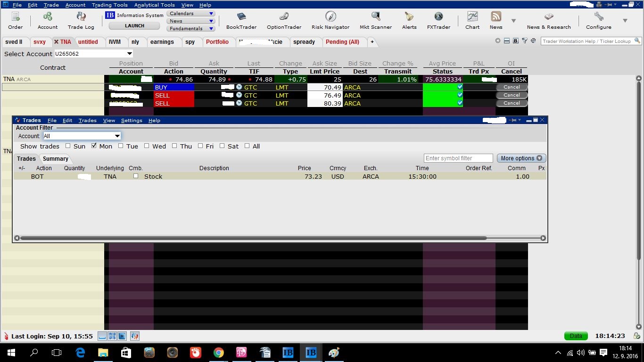This screenshot has width=644, height=362.
Task: Open File Explorer from taskbar
Action: 103,353
